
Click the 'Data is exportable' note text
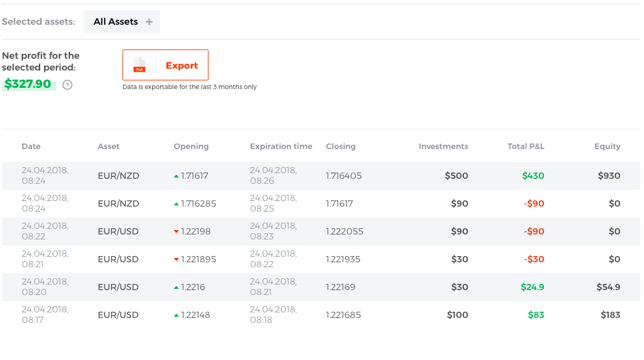pyautogui.click(x=189, y=87)
